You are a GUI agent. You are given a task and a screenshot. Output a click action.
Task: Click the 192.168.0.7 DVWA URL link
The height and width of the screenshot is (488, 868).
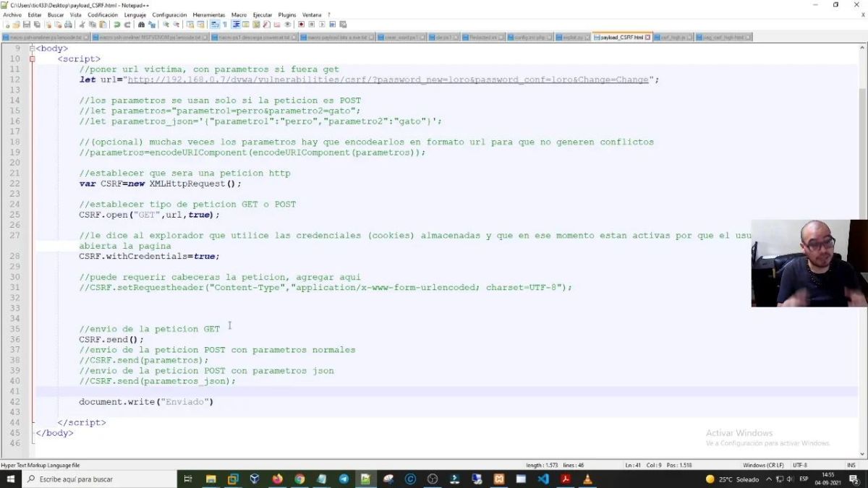coord(388,80)
